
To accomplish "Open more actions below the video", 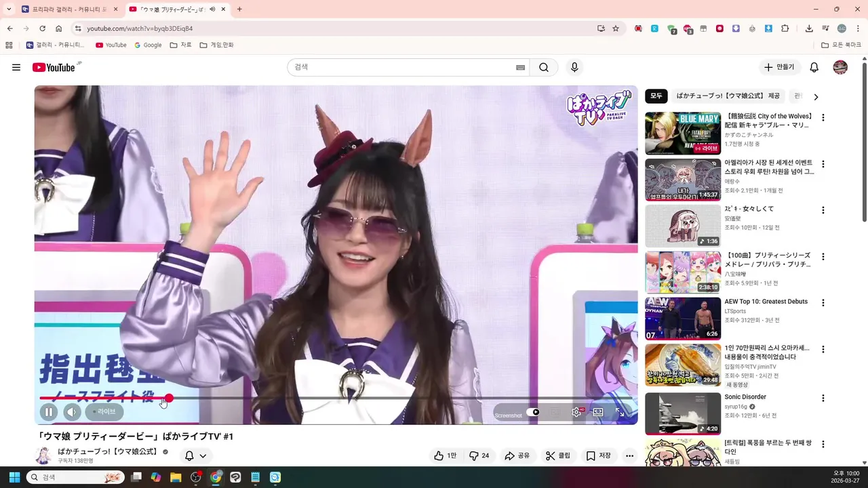I will (630, 455).
